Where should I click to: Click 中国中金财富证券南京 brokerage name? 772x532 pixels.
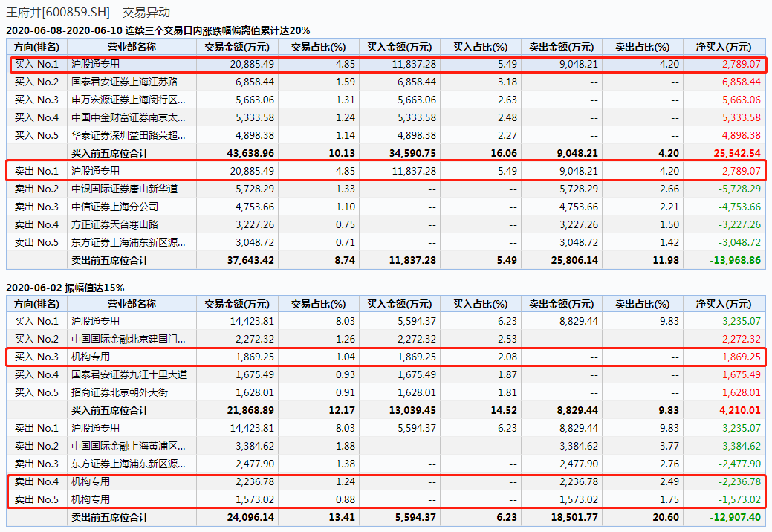[123, 117]
